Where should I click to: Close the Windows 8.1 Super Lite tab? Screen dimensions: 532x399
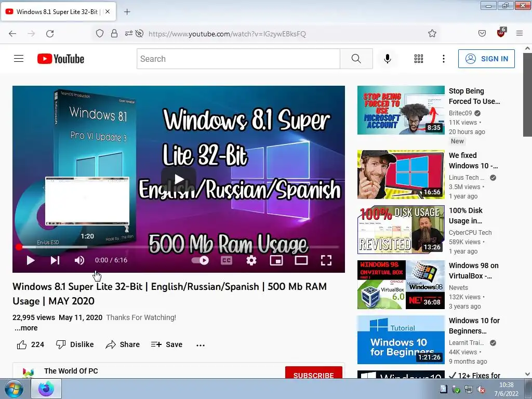point(108,11)
